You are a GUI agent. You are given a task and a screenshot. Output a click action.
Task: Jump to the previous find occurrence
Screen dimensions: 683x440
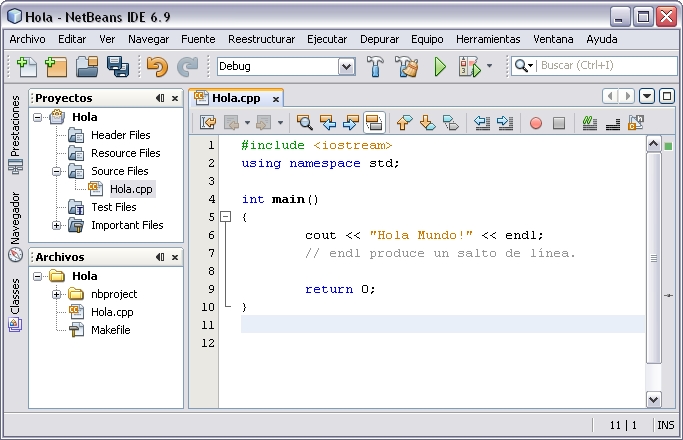(328, 122)
